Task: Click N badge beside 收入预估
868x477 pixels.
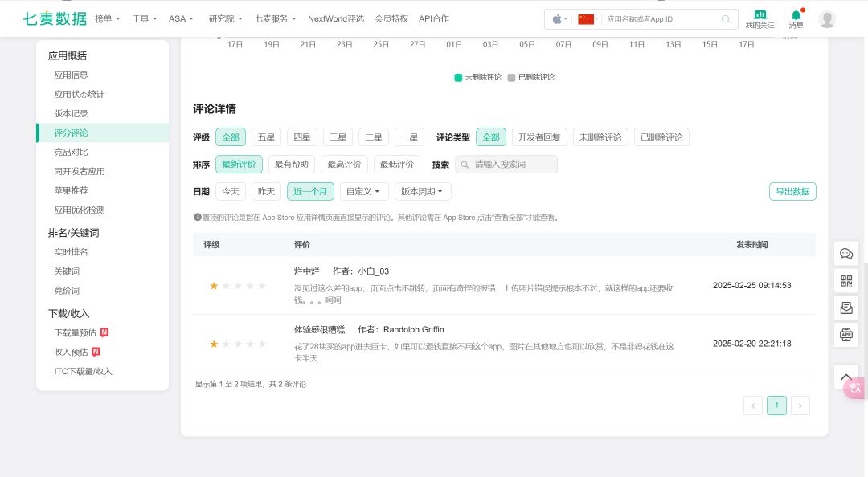Action: point(96,352)
